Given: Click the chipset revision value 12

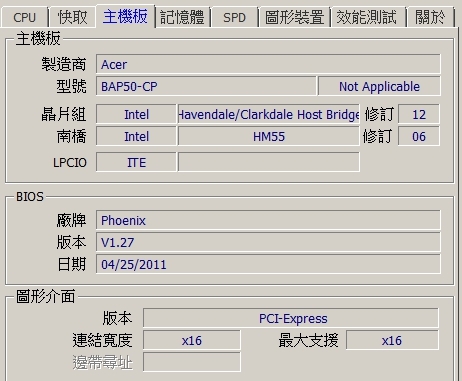Looking at the screenshot, I should pyautogui.click(x=419, y=114).
